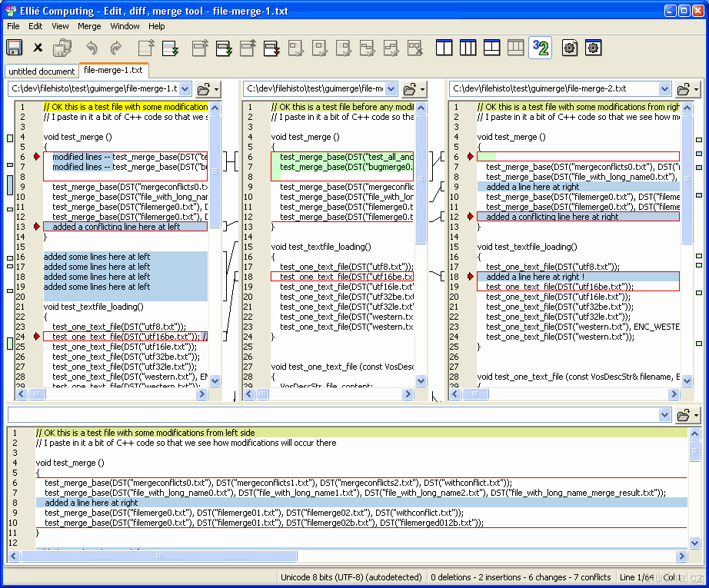Open the Merge menu
Viewport: 709px width, 588px height.
click(x=89, y=26)
